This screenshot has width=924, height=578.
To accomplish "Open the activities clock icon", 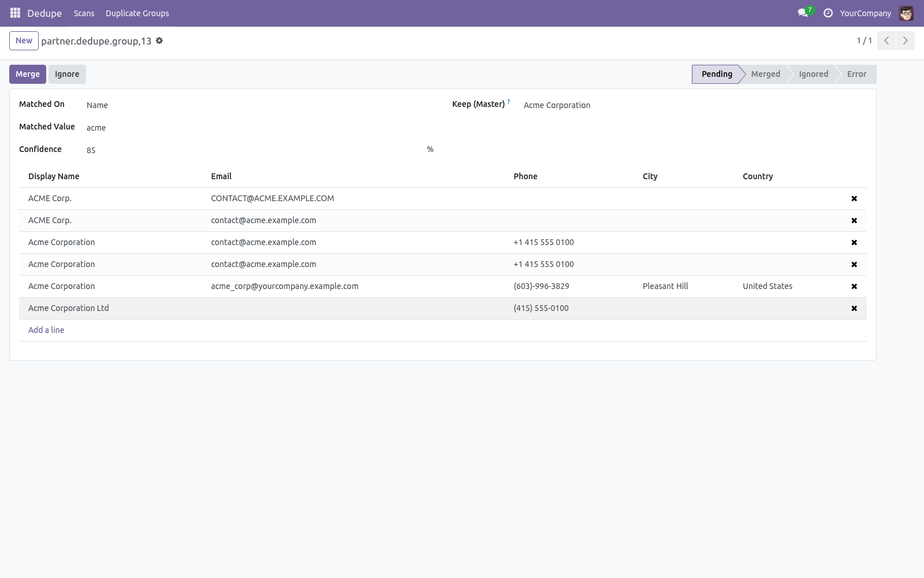I will 828,13.
